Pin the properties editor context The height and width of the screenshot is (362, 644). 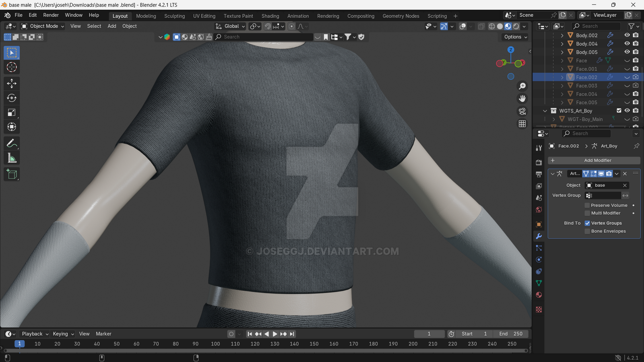pyautogui.click(x=636, y=146)
